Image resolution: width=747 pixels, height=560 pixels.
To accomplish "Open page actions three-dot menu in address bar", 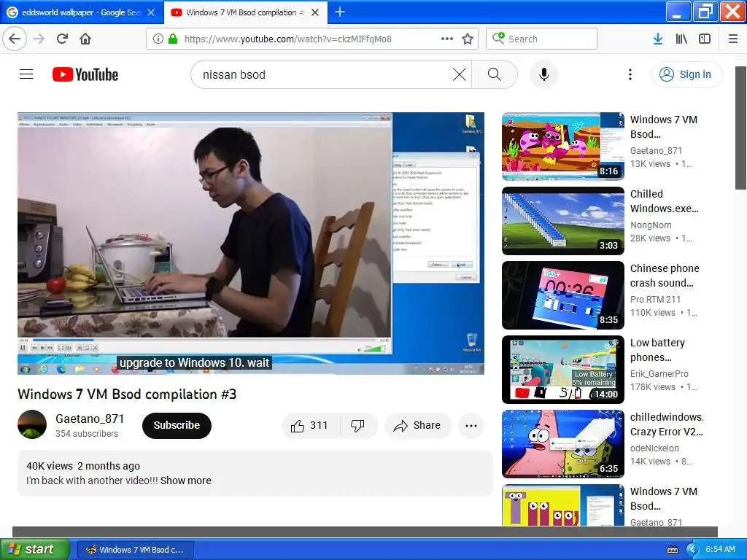I will [447, 39].
